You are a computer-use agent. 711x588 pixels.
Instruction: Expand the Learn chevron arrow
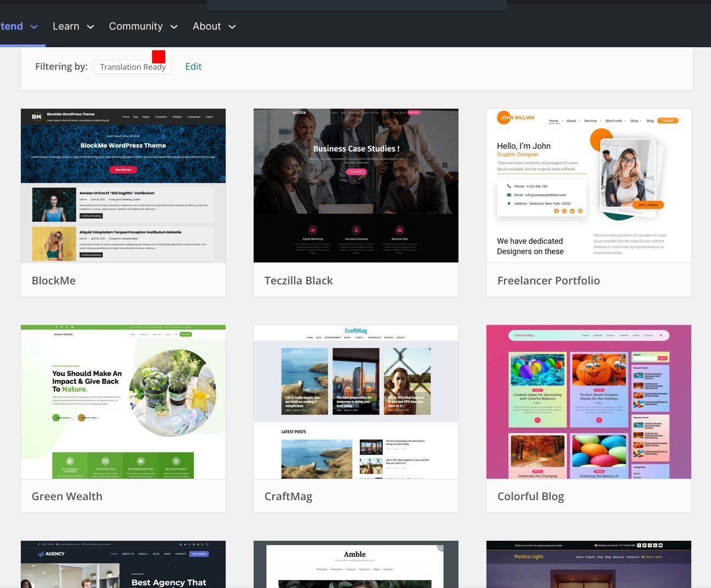[91, 27]
